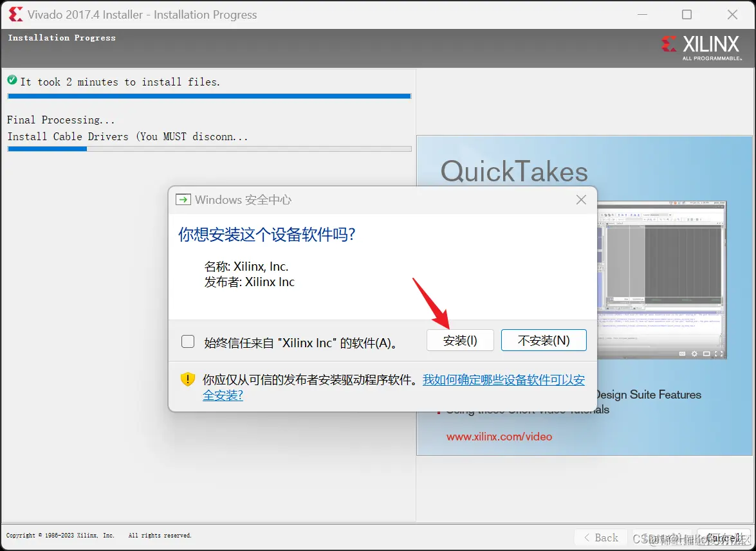Click the QuickTakes heading text

pos(514,172)
